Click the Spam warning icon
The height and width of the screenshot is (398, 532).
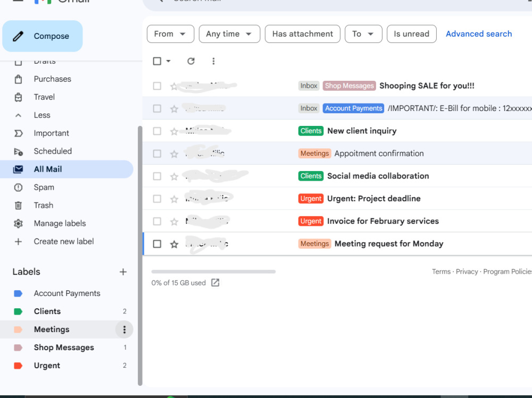point(18,188)
